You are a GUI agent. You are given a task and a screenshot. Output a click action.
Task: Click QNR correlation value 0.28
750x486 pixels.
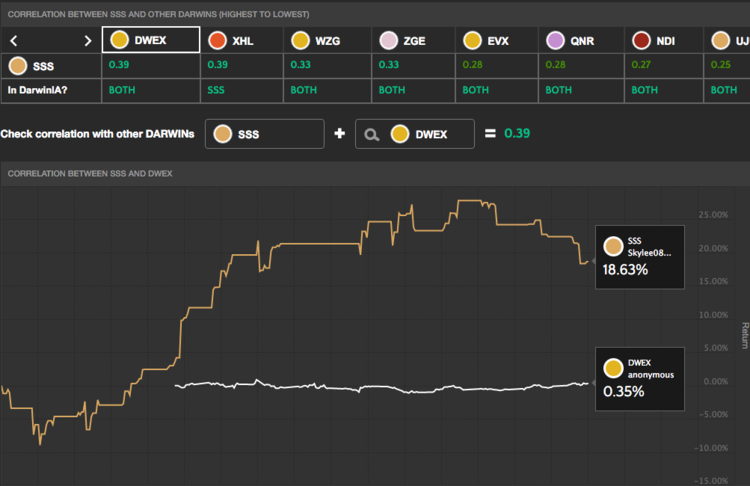tap(555, 65)
